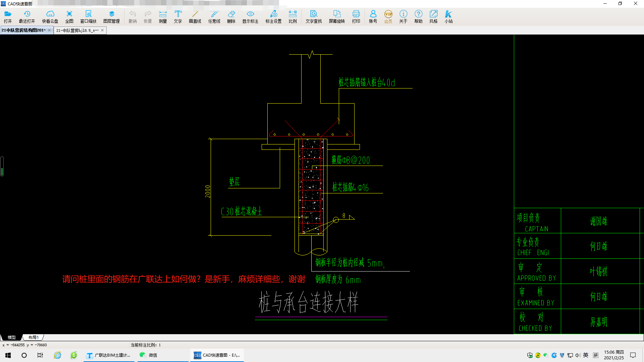The height and width of the screenshot is (362, 644).
Task: Select the 测量 measure tool
Action: (163, 16)
